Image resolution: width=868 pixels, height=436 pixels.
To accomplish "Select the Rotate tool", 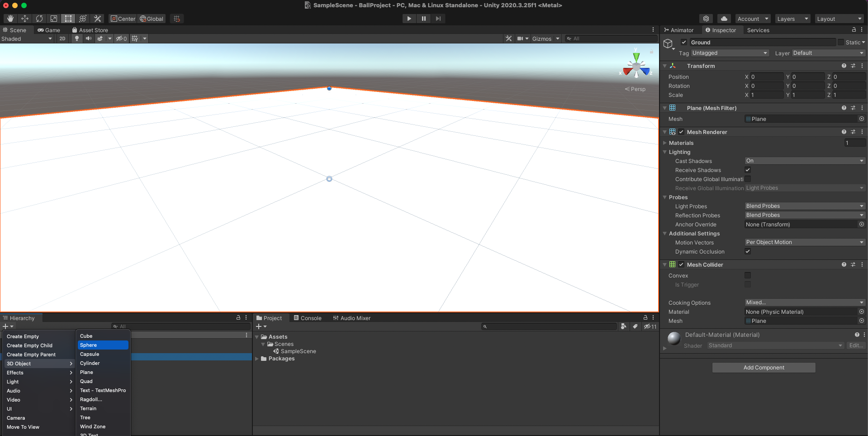I will 39,19.
